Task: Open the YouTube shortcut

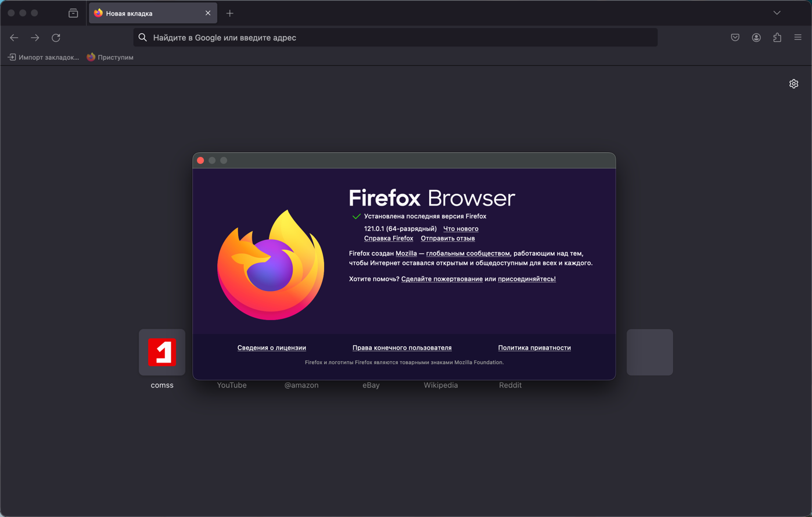Action: [232, 385]
